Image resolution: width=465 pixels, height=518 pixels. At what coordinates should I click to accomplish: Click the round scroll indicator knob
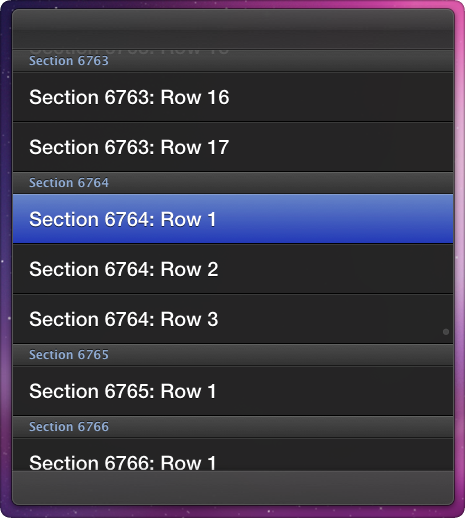click(446, 332)
